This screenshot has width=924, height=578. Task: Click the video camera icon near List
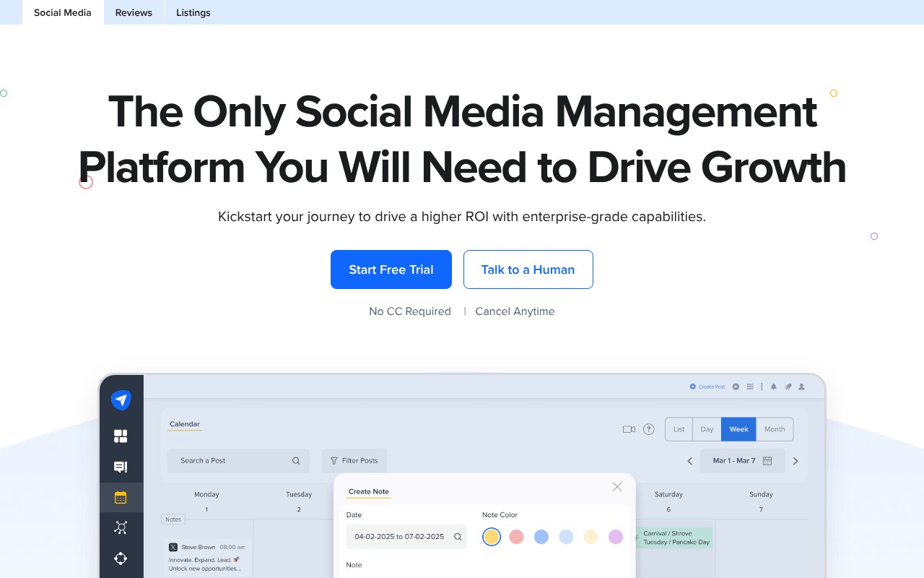coord(629,429)
